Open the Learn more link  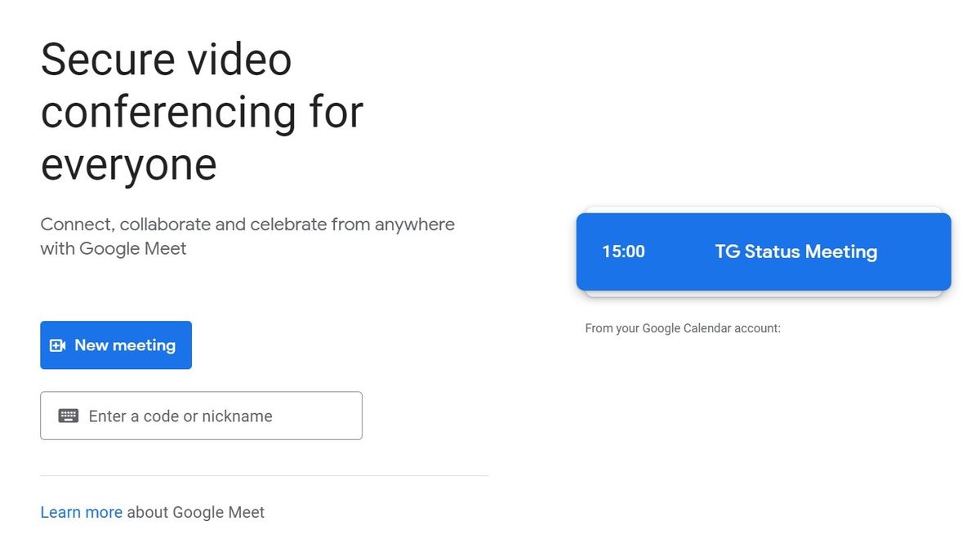pos(81,512)
